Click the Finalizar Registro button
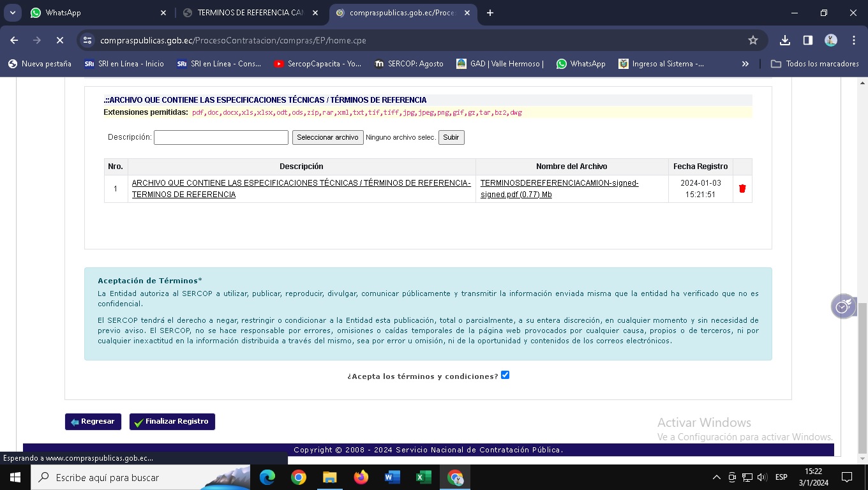 click(x=172, y=422)
